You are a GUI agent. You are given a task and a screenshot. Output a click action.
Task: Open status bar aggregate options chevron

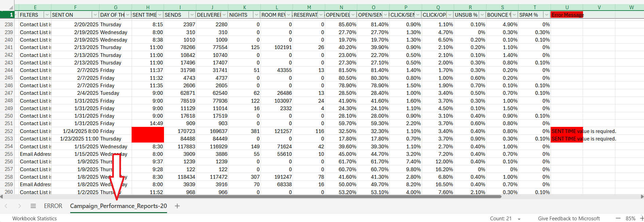click(x=519, y=219)
